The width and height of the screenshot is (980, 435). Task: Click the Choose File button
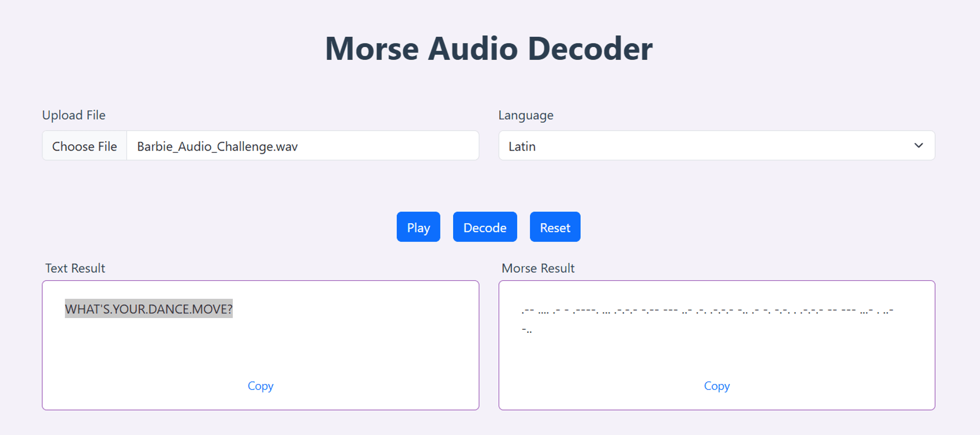point(85,146)
